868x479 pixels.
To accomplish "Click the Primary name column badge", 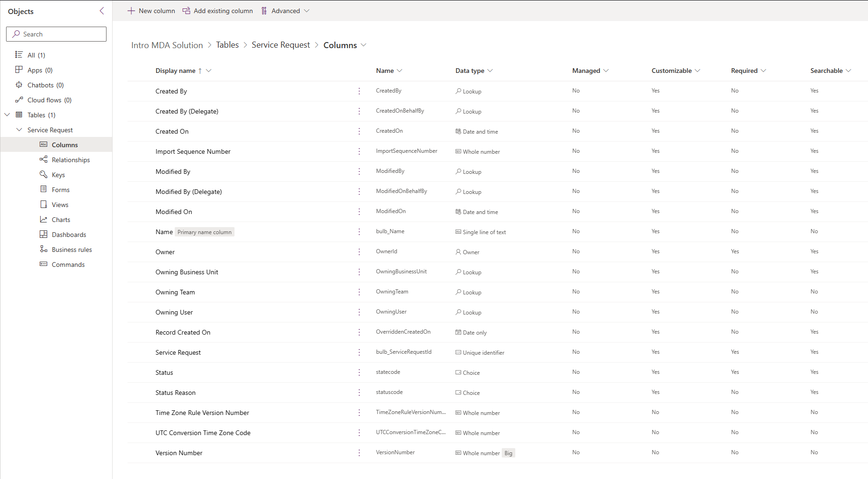I will (x=205, y=232).
